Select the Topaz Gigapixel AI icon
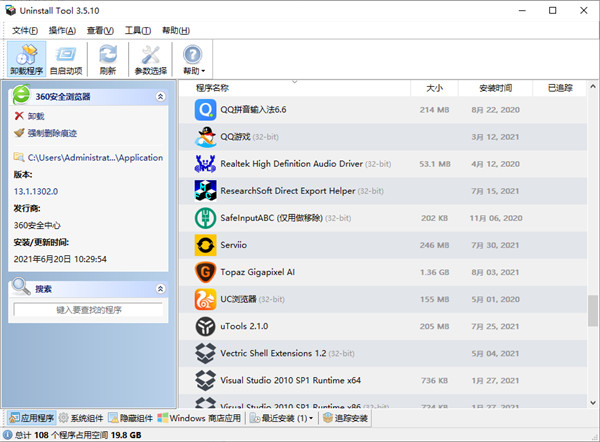This screenshot has height=442, width=600. pos(205,271)
